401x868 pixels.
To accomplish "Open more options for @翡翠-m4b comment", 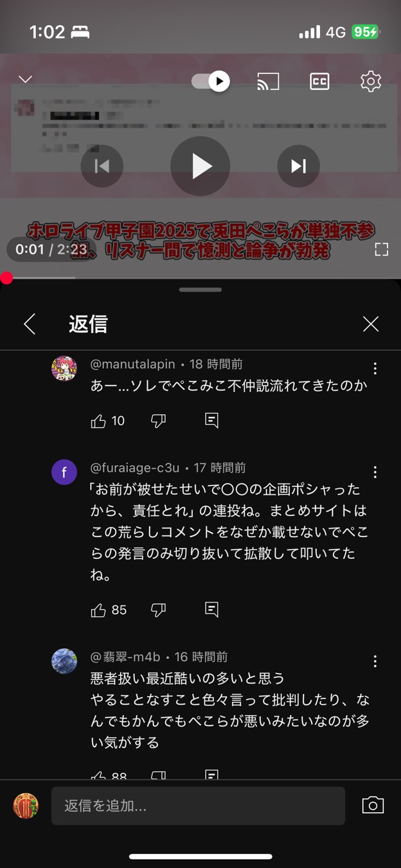I will (x=375, y=661).
